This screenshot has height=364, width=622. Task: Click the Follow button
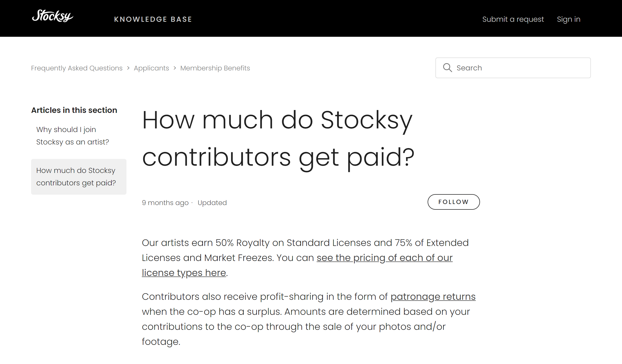coord(454,202)
